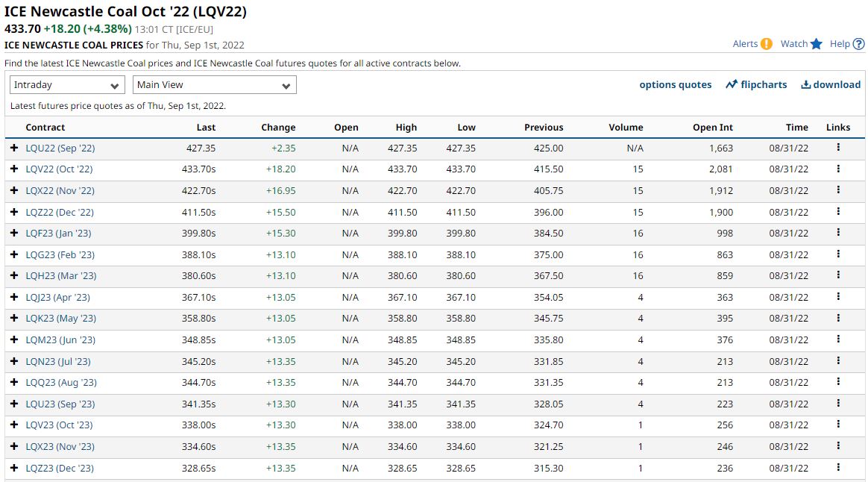The width and height of the screenshot is (868, 482).
Task: Open links menu for LQZ22 Dec '22 row
Action: point(838,212)
